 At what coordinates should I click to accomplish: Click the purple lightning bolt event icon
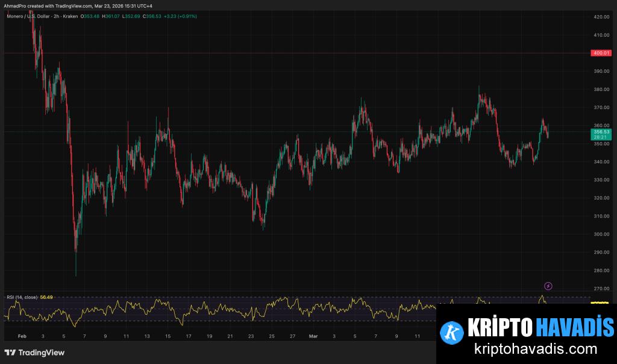tap(548, 286)
